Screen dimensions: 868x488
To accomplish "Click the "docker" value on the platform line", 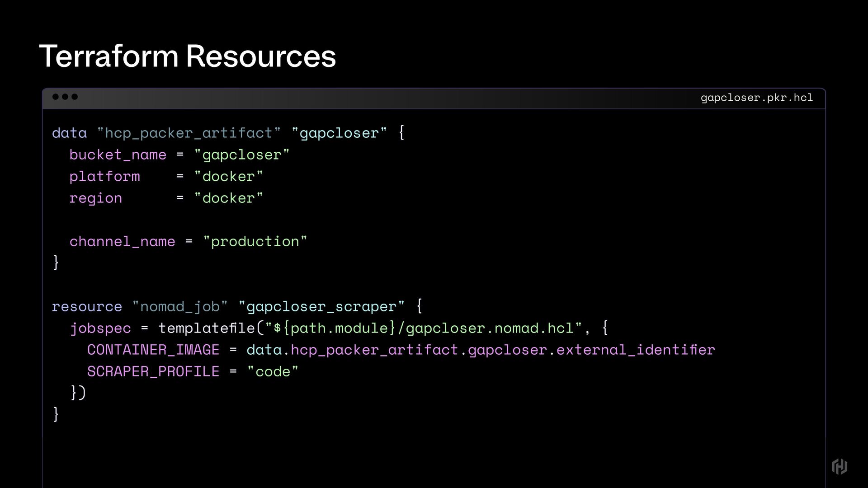I will click(228, 176).
